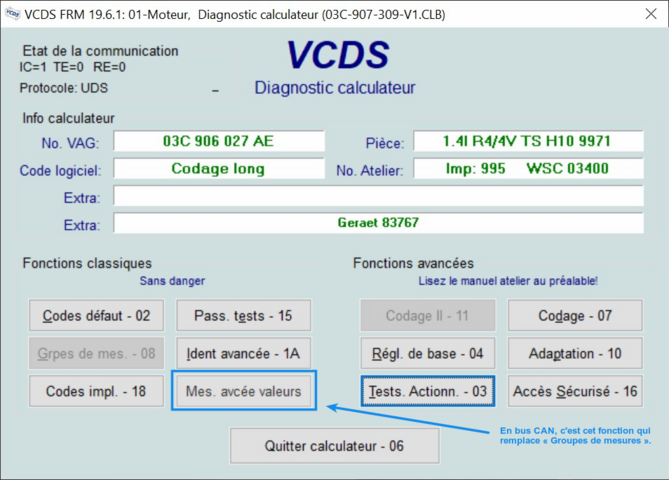The image size is (669, 480).
Task: Open Codage - 07 function
Action: point(575,315)
